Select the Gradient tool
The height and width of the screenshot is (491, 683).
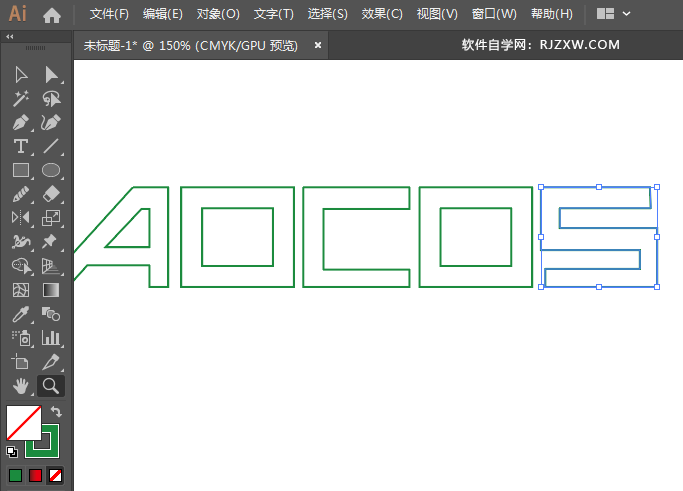(x=51, y=290)
